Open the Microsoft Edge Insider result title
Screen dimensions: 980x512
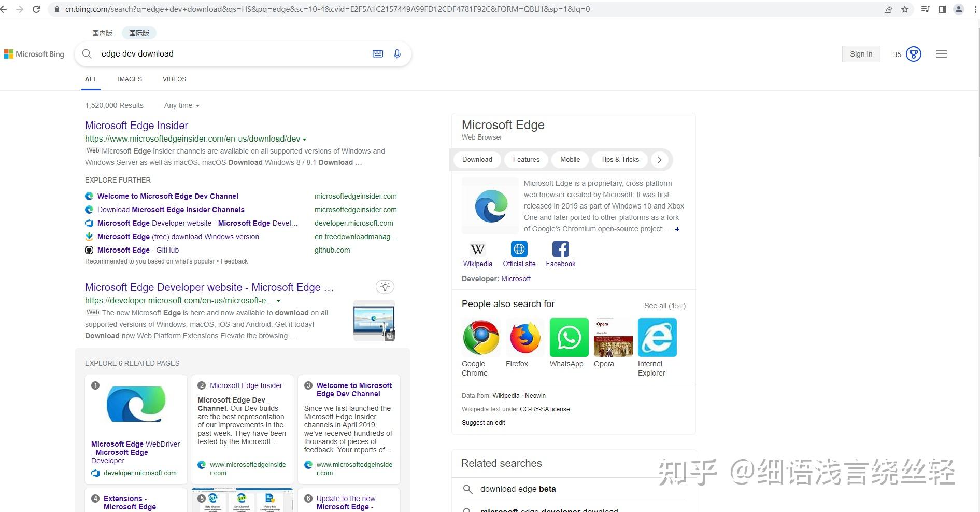coord(136,126)
